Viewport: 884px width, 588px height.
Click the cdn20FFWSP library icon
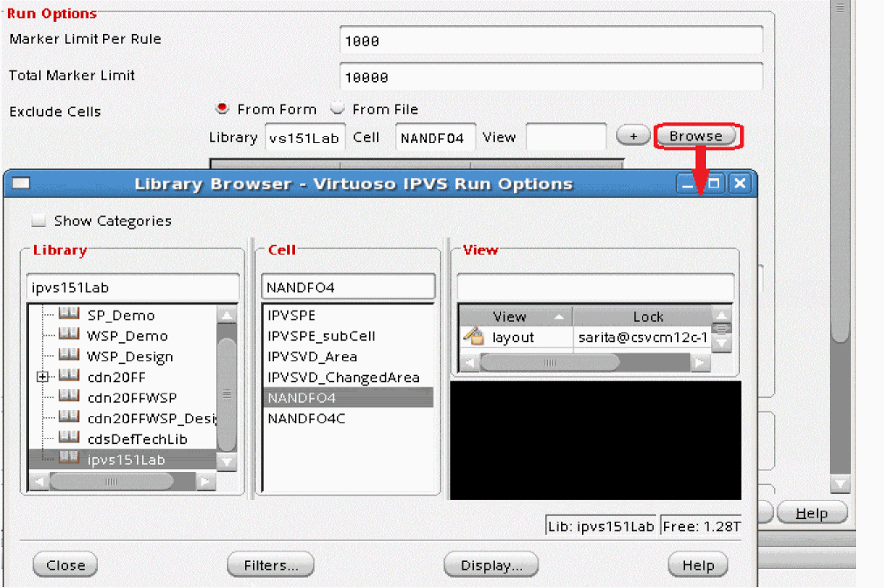coord(69,396)
